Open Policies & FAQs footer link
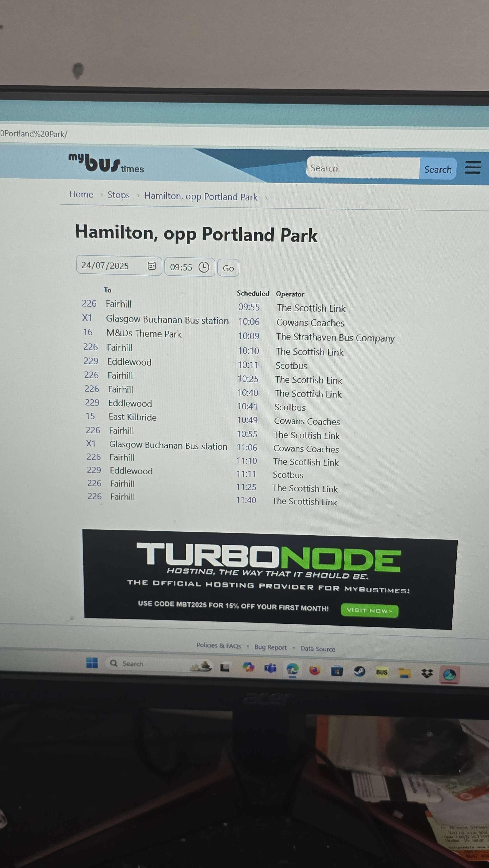Screen dimensions: 489x868 [x=218, y=645]
